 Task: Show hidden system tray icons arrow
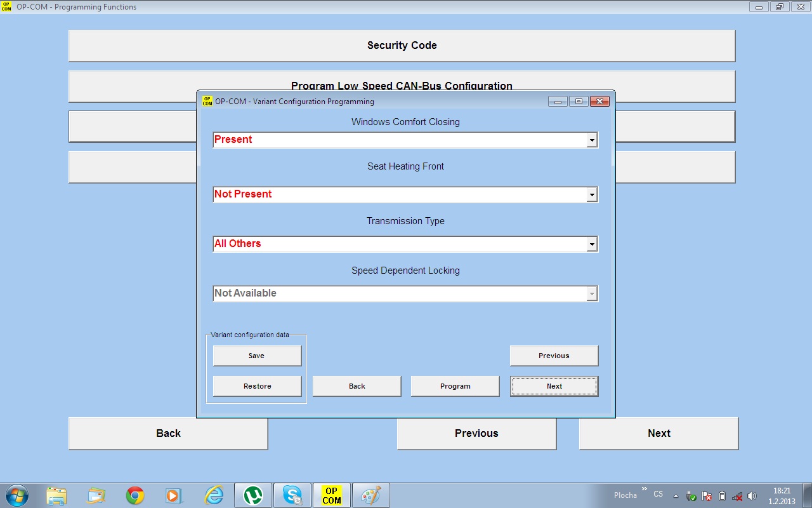(676, 496)
